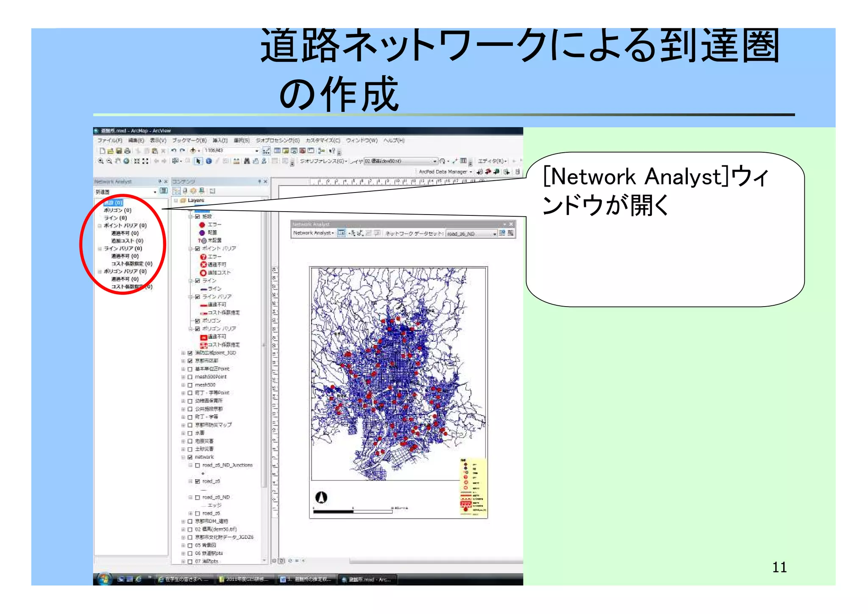Click the Word document taskbar item

(306, 579)
